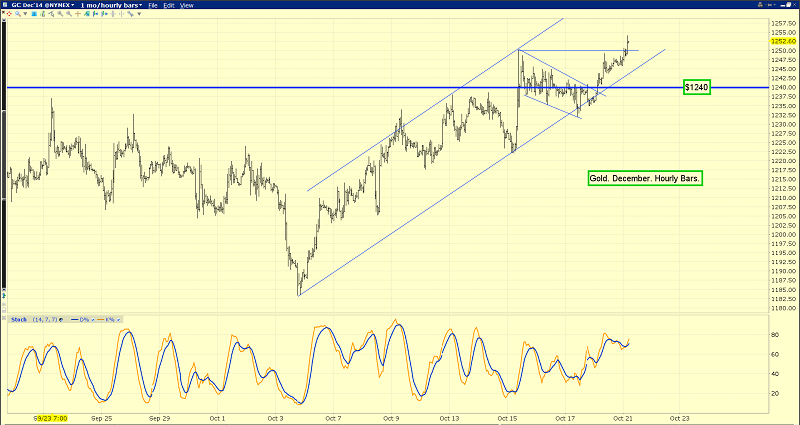Viewport: 800px width, 425px height.
Task: Click the Oct 21 date label
Action: (623, 418)
